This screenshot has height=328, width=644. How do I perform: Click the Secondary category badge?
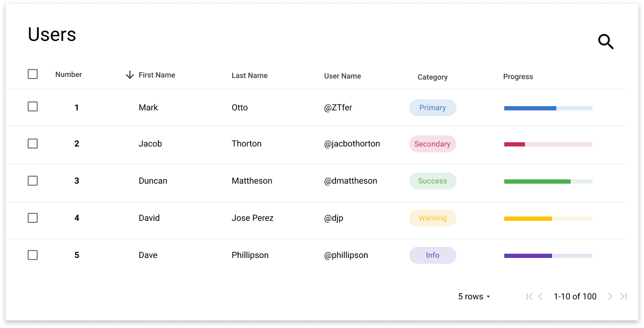tap(433, 144)
